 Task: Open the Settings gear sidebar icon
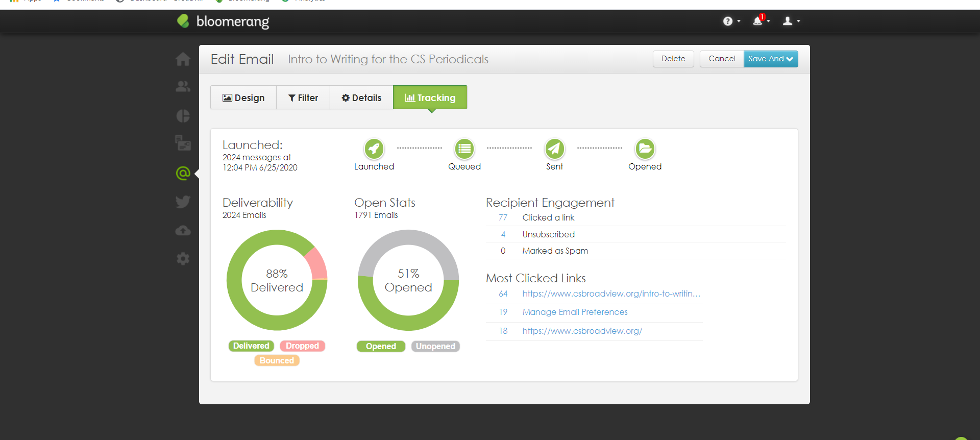pyautogui.click(x=183, y=259)
